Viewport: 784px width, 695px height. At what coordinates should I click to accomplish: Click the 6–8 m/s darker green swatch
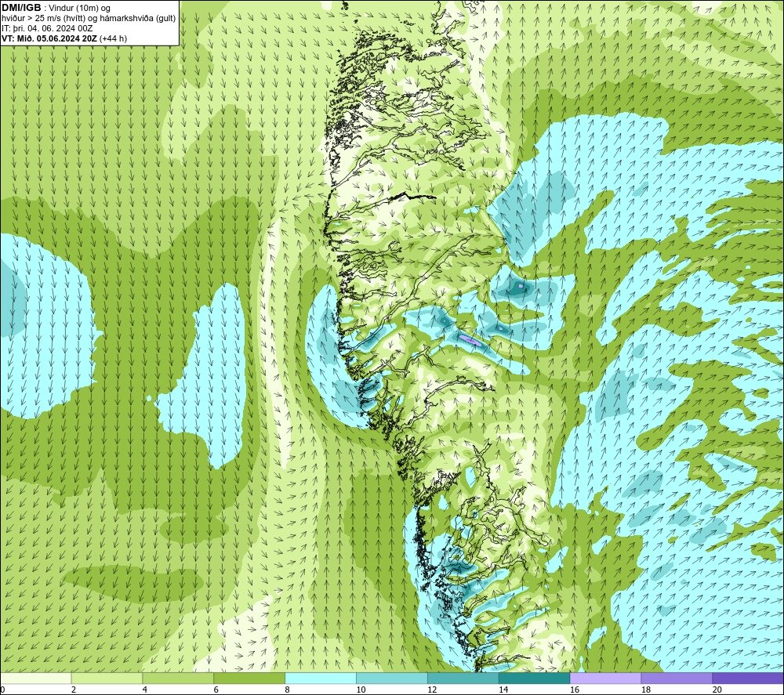coord(249,678)
